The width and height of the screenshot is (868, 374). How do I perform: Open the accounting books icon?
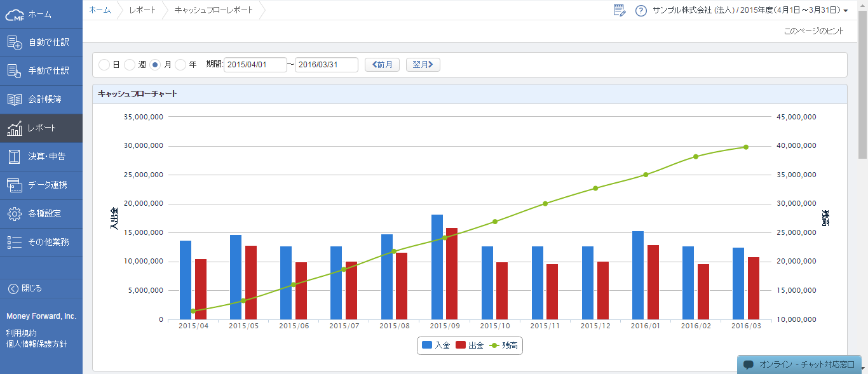(15, 100)
